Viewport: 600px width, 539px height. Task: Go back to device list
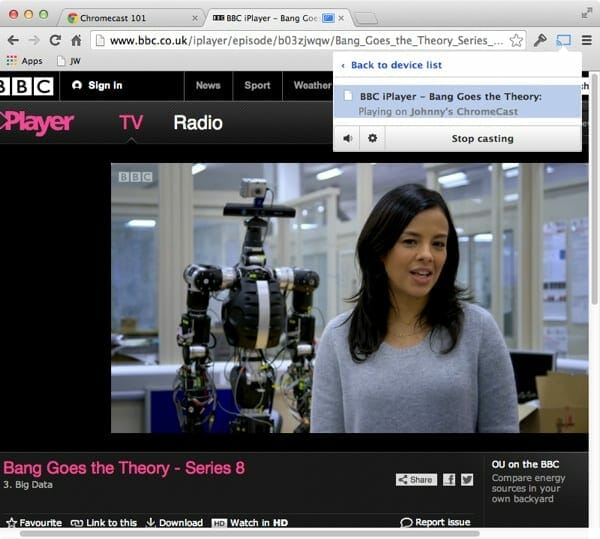click(395, 65)
